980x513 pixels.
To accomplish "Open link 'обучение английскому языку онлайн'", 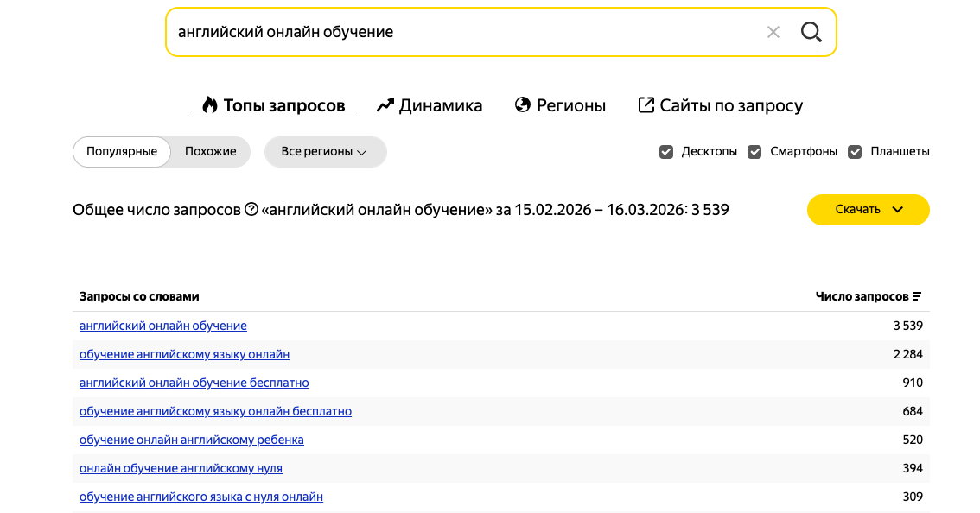I will pyautogui.click(x=184, y=354).
